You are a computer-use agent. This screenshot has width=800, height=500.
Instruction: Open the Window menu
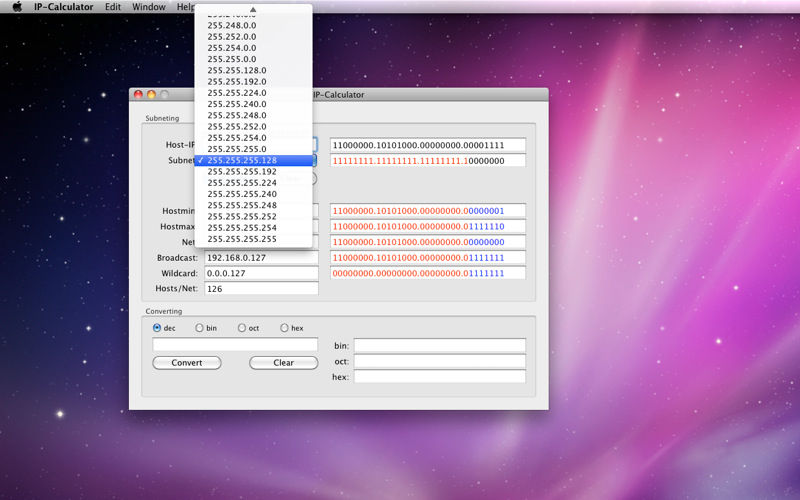tap(148, 7)
